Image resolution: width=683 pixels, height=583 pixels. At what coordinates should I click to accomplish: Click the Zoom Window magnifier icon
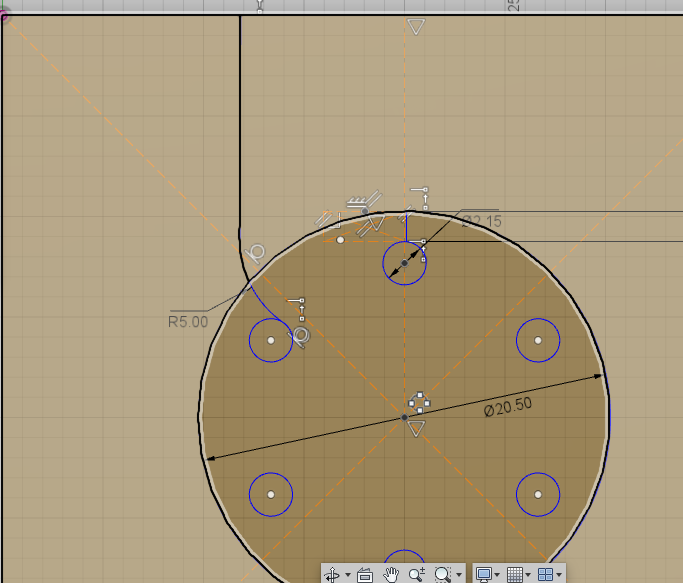443,575
